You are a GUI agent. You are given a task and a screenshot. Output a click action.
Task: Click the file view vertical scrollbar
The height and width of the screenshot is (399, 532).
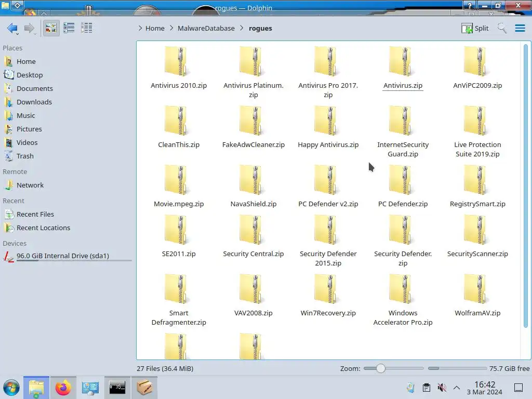point(526,186)
